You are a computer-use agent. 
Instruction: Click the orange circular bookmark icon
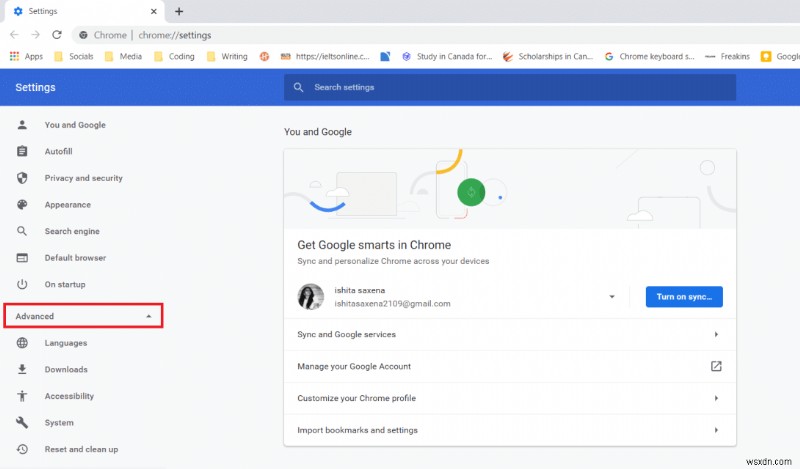[x=264, y=56]
